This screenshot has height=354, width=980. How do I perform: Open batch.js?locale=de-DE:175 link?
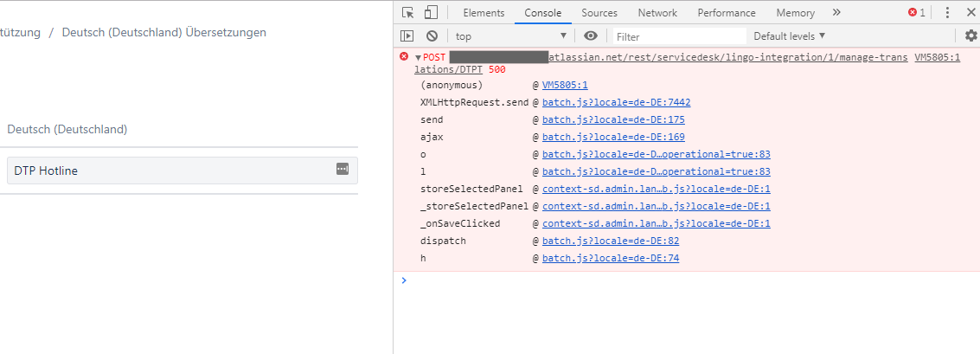613,119
